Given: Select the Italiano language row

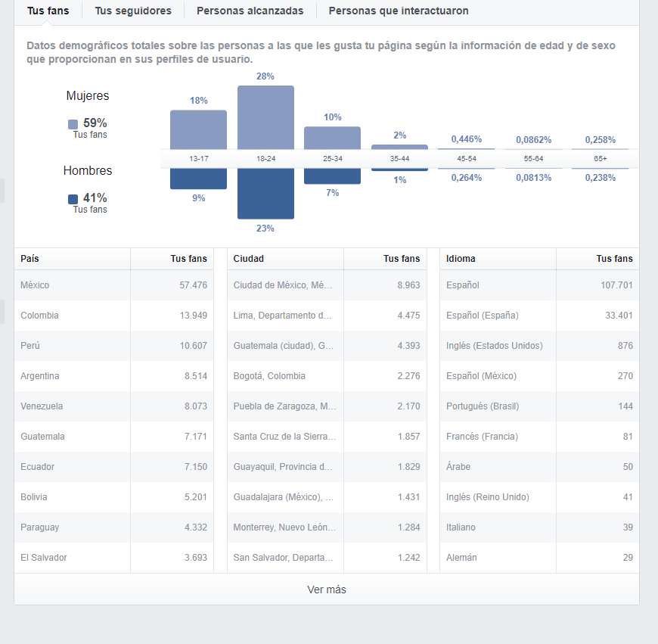Looking at the screenshot, I should (540, 527).
